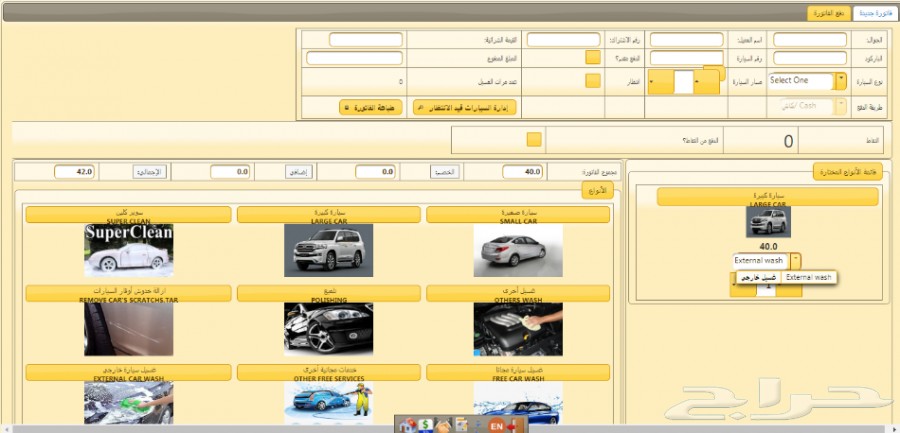Click the OTHER FREE SERVICES header button
Screen dimensions: 900x433
point(328,372)
